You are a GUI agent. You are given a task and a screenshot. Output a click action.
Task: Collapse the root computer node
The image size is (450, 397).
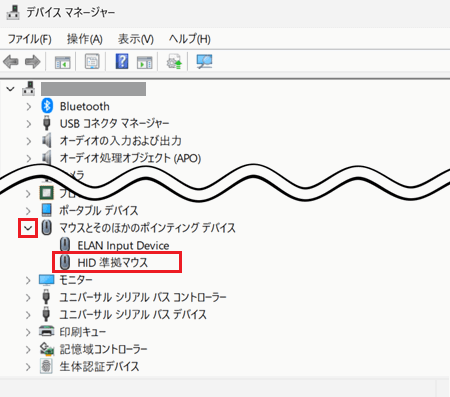point(11,89)
